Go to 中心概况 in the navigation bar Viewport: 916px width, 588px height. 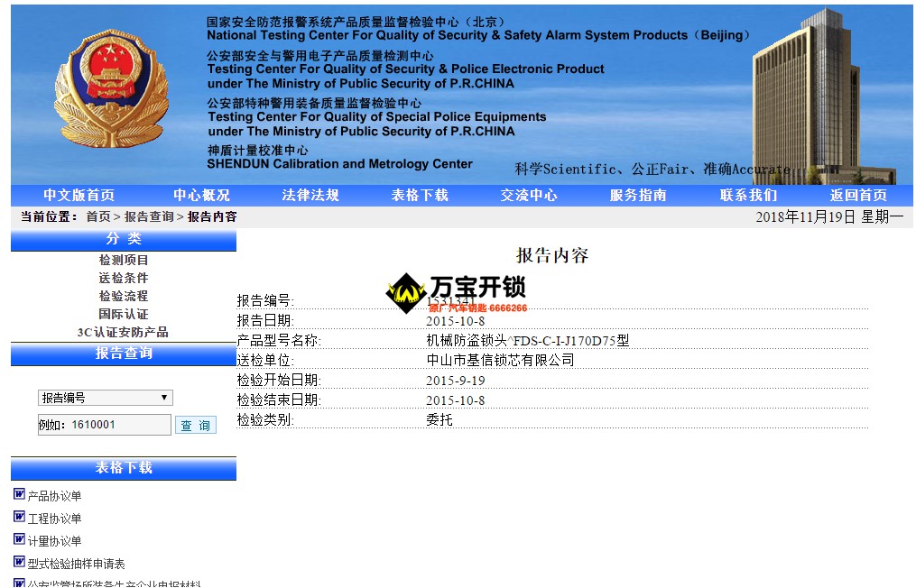pyautogui.click(x=201, y=196)
